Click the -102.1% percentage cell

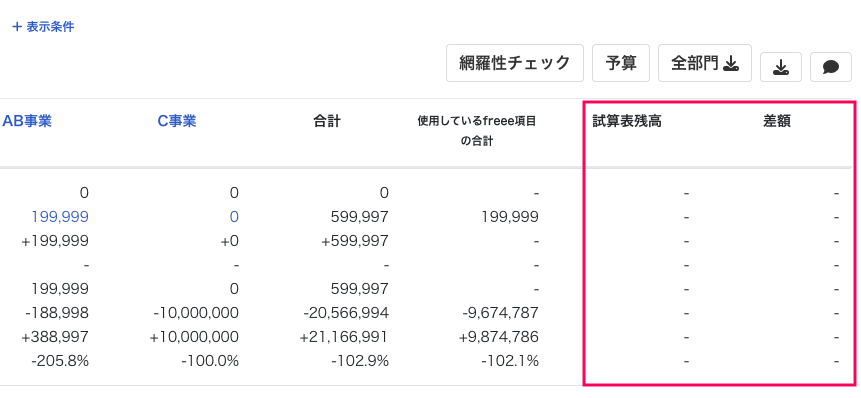click(x=510, y=361)
